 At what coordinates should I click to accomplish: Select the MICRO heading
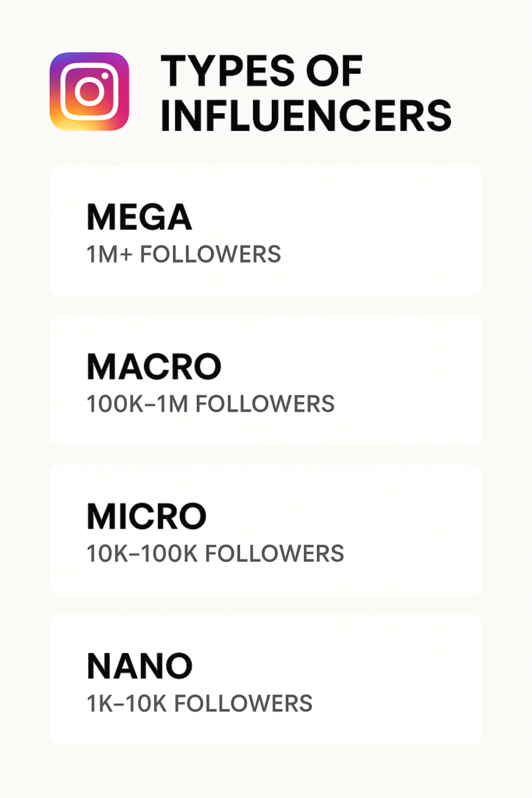[x=146, y=516]
